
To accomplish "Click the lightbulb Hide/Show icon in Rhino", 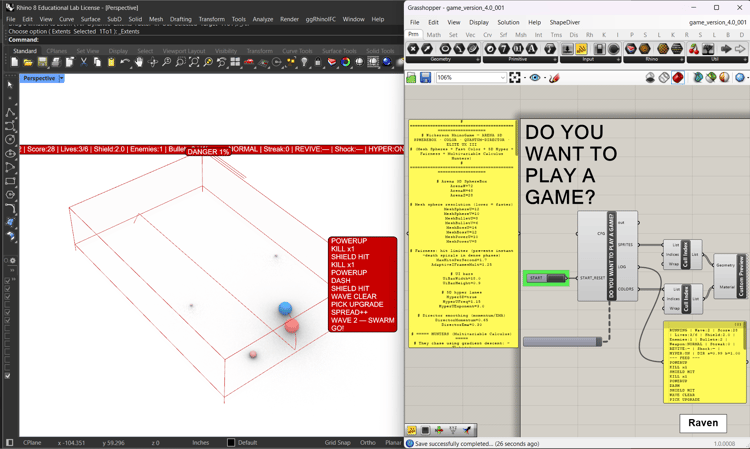I will 304,62.
